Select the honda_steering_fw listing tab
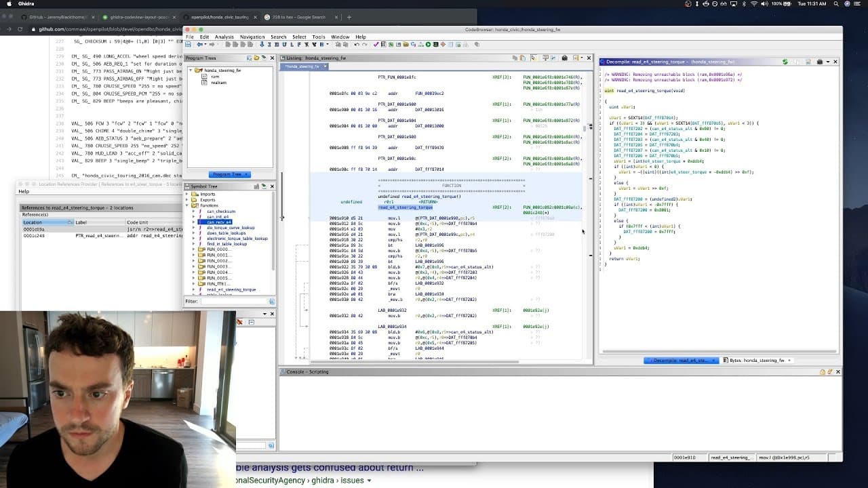 point(304,66)
